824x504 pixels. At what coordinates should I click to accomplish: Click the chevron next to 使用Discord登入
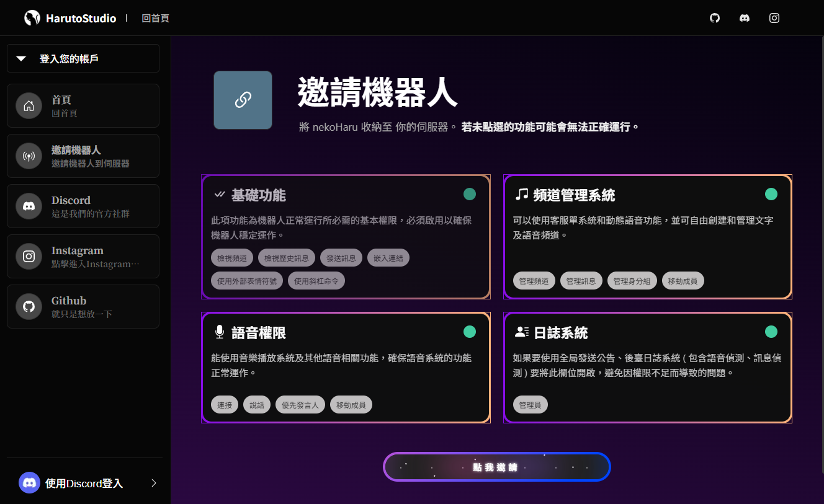pyautogui.click(x=154, y=484)
